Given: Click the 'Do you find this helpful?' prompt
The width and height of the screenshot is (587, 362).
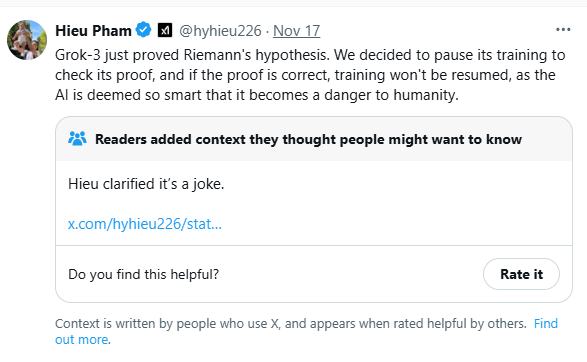Looking at the screenshot, I should (x=143, y=274).
